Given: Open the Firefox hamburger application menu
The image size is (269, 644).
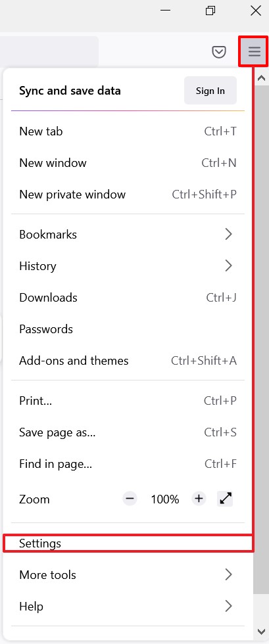Looking at the screenshot, I should (254, 51).
